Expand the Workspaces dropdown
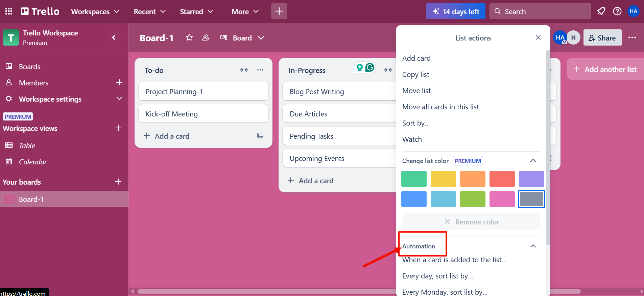644x296 pixels. (95, 11)
